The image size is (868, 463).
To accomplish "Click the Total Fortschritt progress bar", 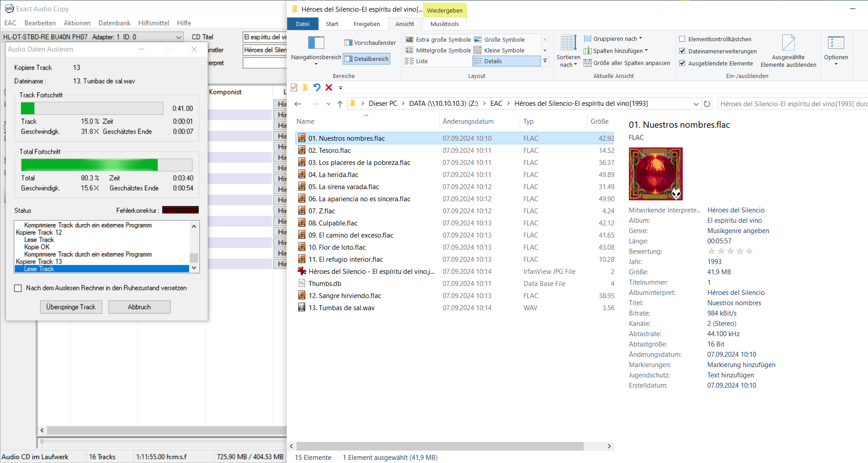I will pos(107,165).
